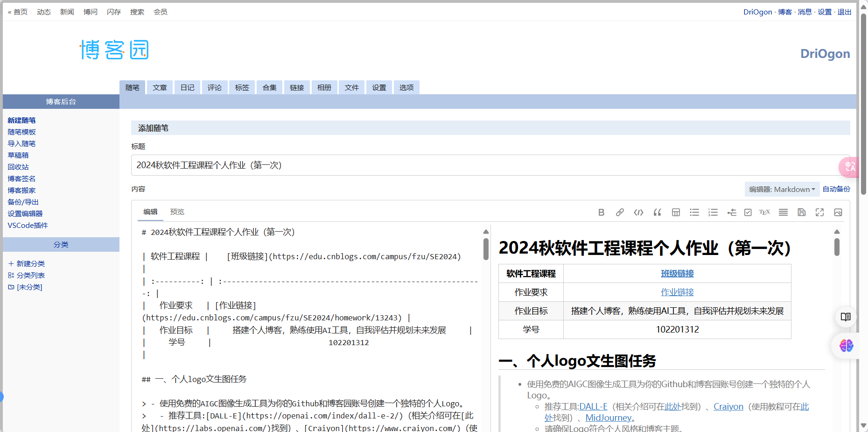
Task: Click the preview pane scrollbar
Action: pyautogui.click(x=837, y=247)
